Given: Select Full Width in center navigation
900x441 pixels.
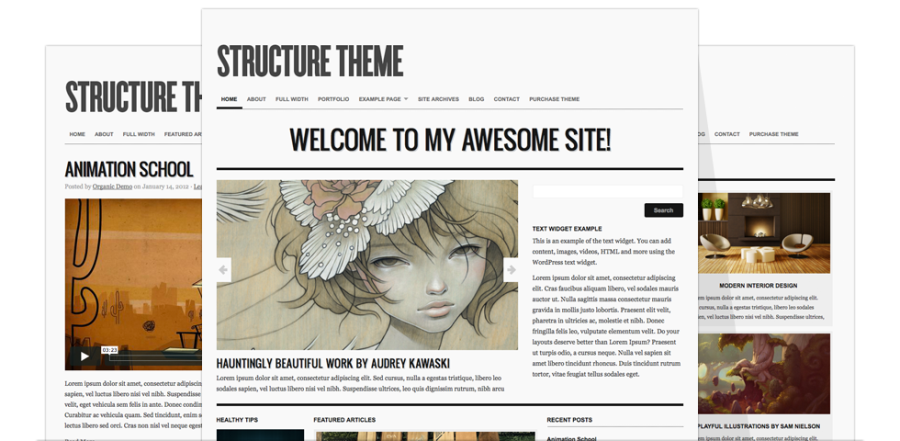Looking at the screenshot, I should tap(291, 99).
